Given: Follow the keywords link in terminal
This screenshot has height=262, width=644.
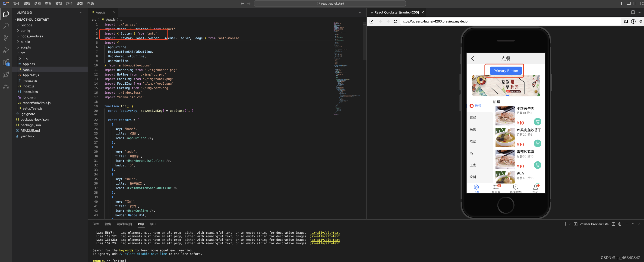Looking at the screenshot, I should click(126, 250).
